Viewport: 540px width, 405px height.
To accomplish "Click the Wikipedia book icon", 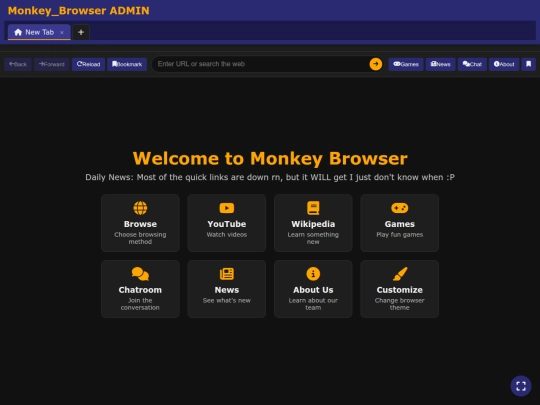I will coord(313,208).
